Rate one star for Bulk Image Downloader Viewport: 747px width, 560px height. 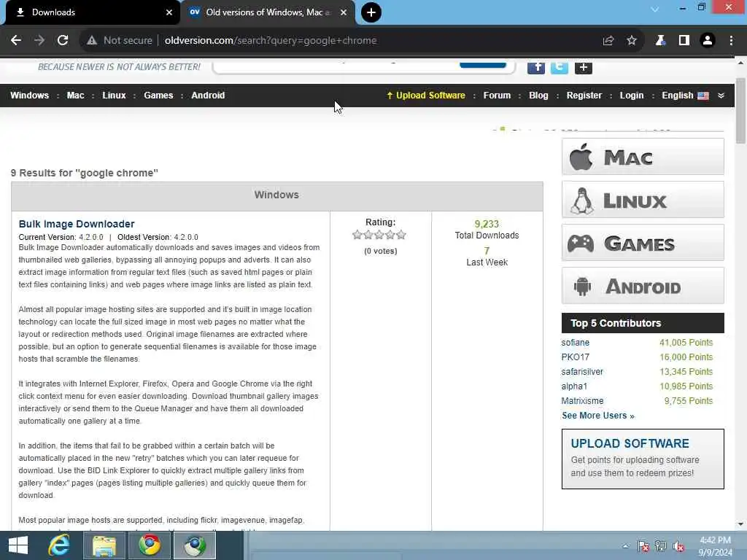(x=357, y=235)
